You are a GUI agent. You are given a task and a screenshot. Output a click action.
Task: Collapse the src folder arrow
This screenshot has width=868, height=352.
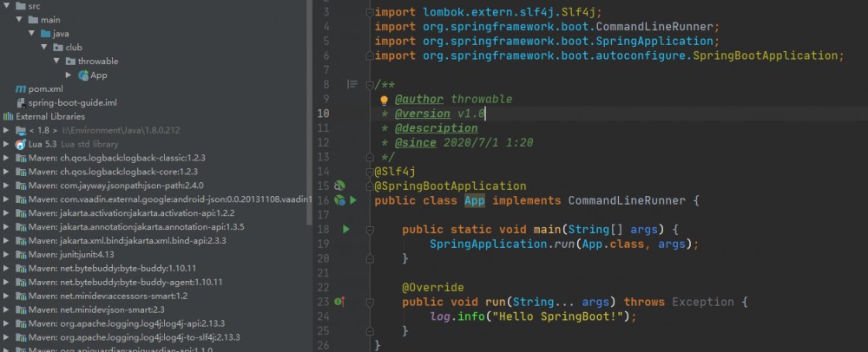[x=6, y=6]
